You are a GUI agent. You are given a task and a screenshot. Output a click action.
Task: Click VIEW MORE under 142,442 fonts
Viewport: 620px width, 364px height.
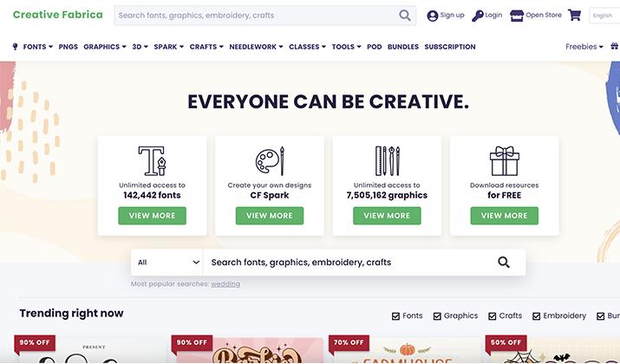153,216
